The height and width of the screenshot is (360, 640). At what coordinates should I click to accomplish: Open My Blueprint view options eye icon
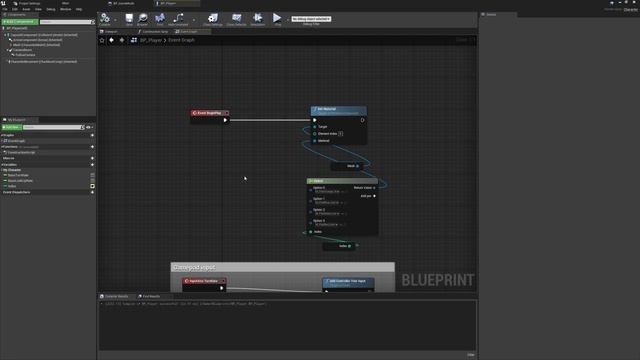coord(89,127)
